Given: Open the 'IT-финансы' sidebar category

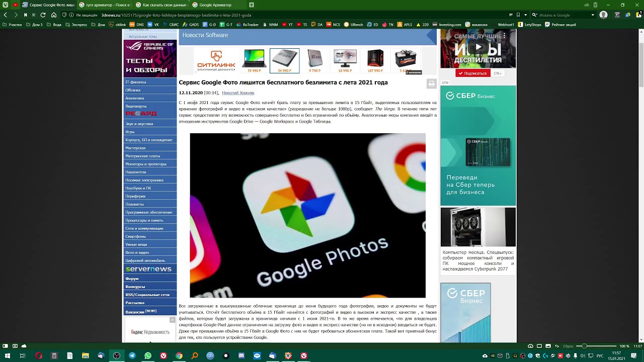Looking at the screenshot, I should point(150,82).
